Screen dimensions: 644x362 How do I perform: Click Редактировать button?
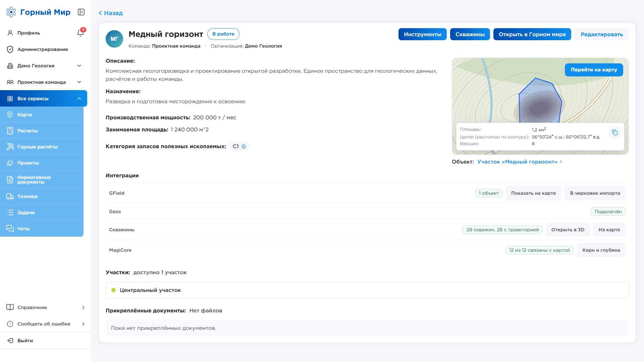(x=601, y=34)
